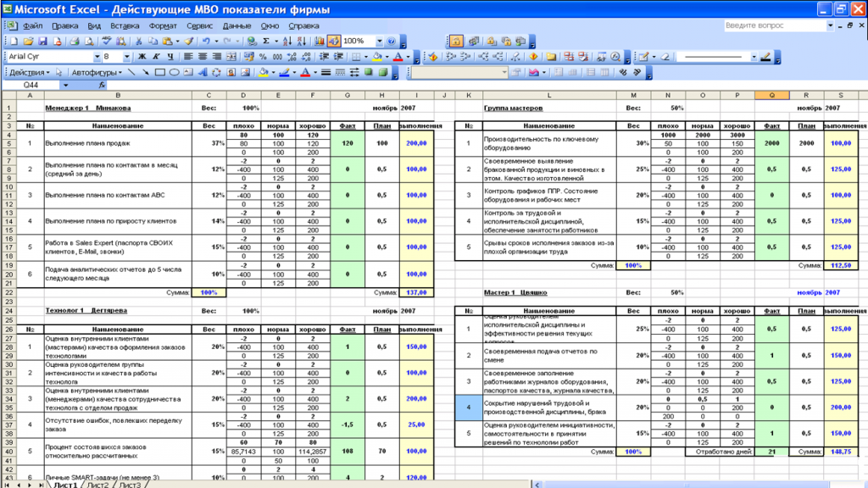Create a new workbook with the New icon

click(x=14, y=42)
